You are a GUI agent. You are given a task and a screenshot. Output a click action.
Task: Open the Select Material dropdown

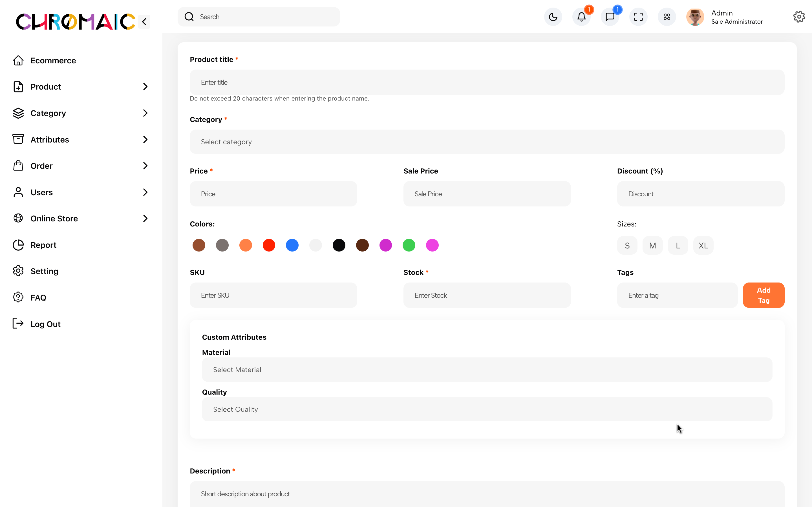(x=487, y=370)
